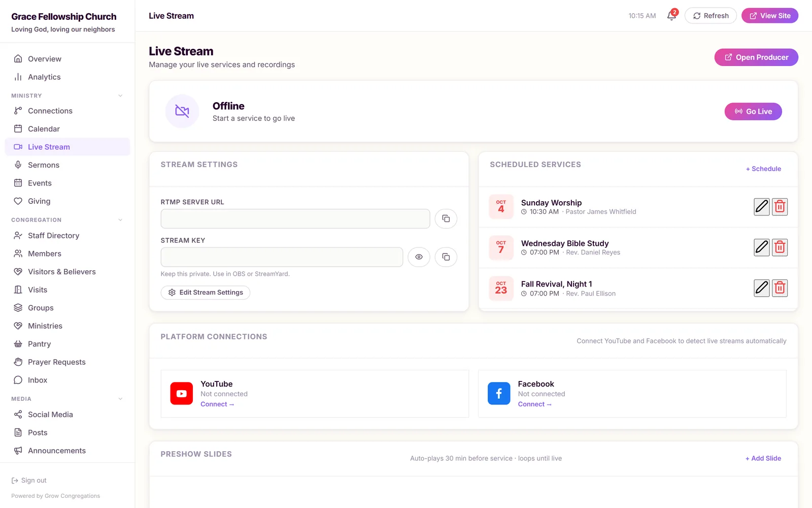The image size is (812, 508).
Task: Click the Facebook logo icon
Action: 499,394
